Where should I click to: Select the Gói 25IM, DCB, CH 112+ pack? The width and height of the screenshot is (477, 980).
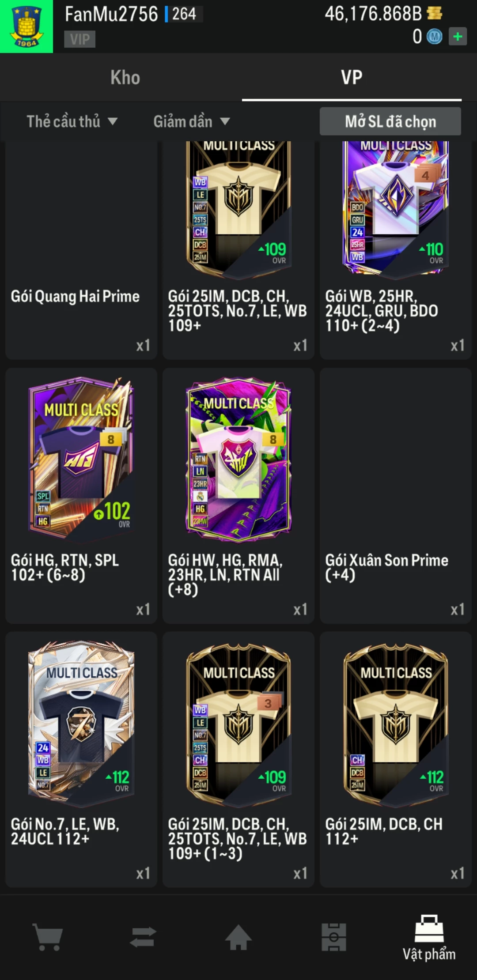(x=396, y=759)
